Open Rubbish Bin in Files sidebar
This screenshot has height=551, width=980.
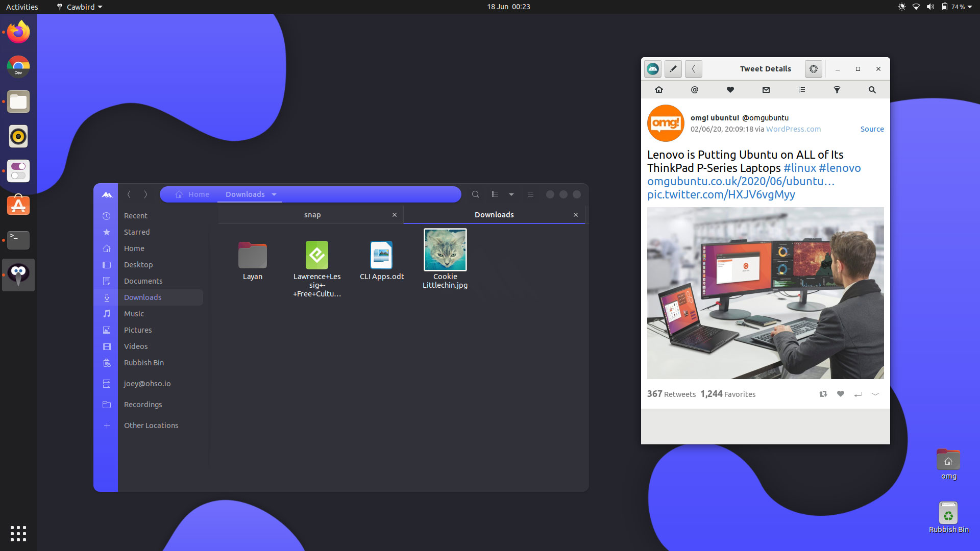(148, 363)
